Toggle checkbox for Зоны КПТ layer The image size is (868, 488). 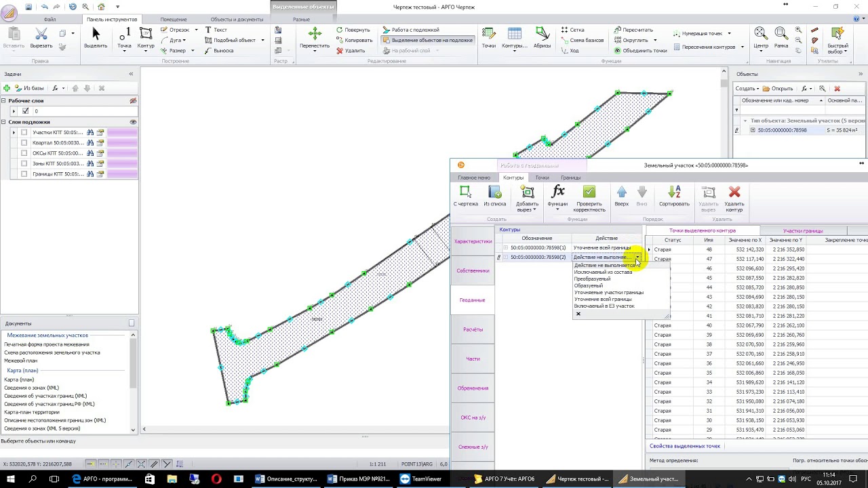pos(24,163)
